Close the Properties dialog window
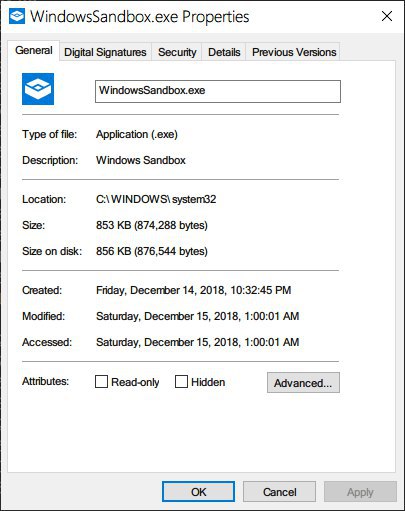405x511 pixels. [387, 16]
